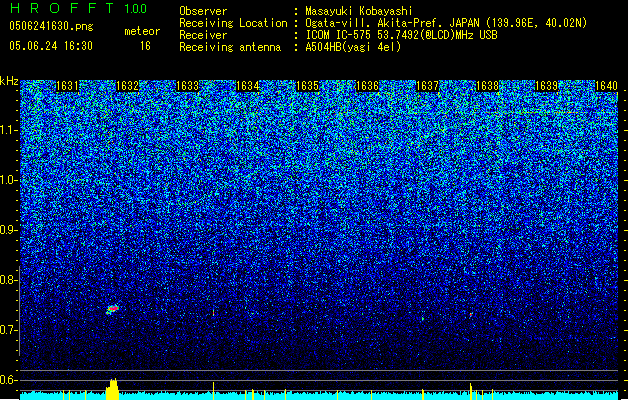Click the Receiving Location label
Screen dimensions: 629x400
[233, 23]
